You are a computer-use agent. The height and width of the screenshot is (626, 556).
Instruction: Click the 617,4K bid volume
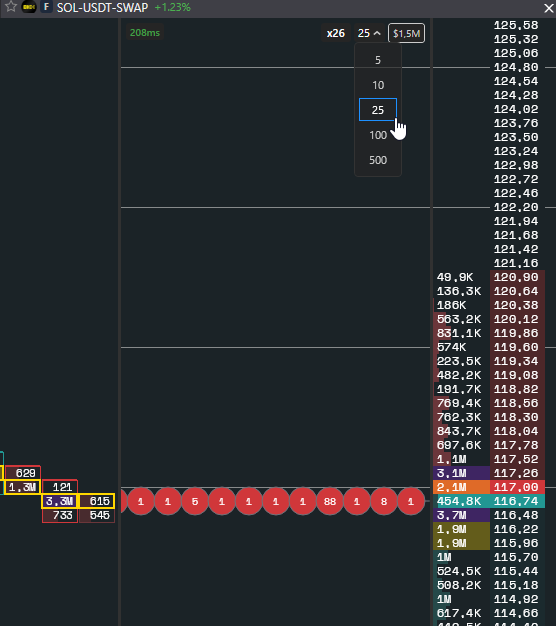click(x=459, y=613)
